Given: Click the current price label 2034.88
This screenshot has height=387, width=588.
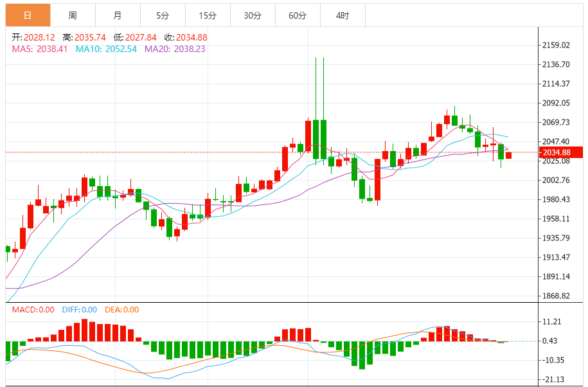Looking at the screenshot, I should [560, 152].
